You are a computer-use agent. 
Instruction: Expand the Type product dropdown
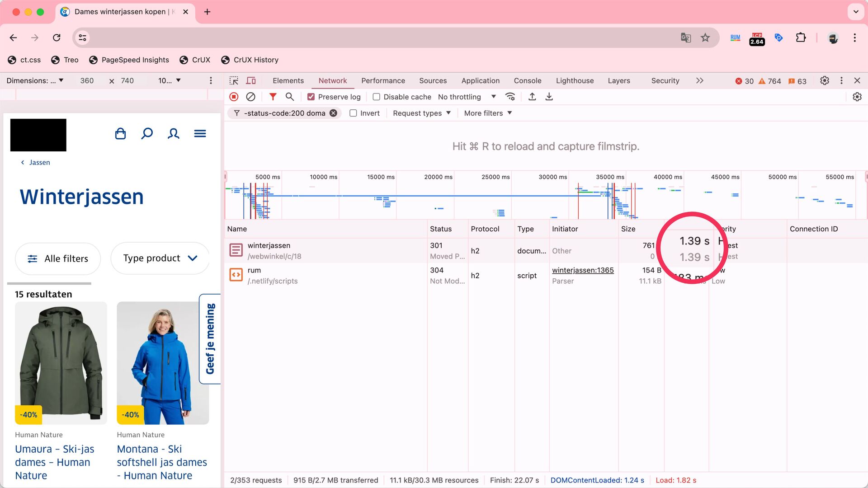tap(160, 258)
